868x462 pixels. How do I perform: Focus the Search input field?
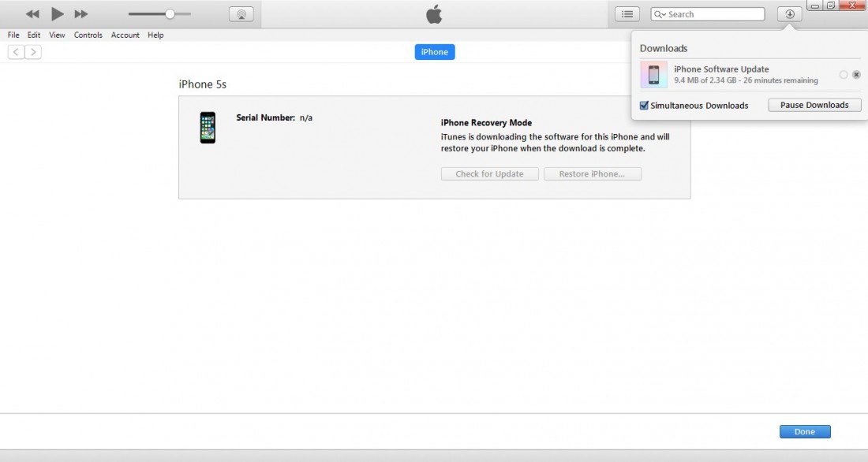708,14
